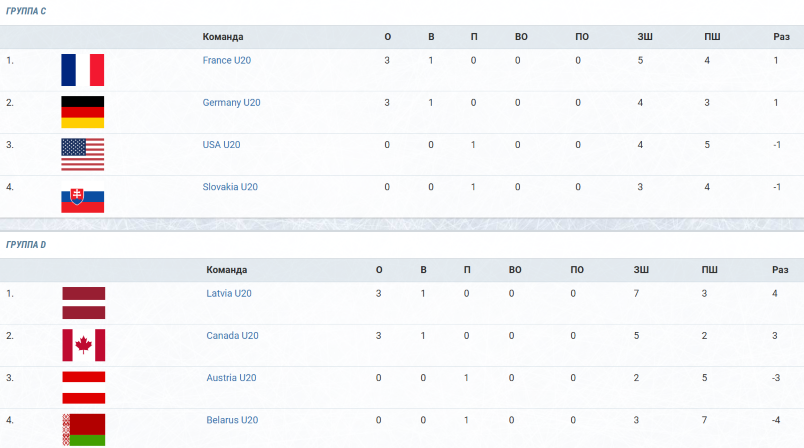
Task: Click the Группа D heading
Action: 26,245
